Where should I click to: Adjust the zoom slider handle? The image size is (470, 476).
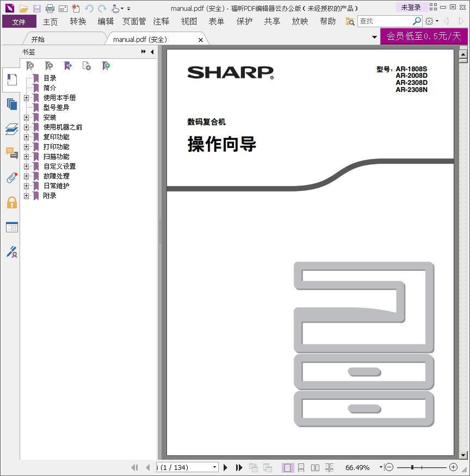(412, 467)
